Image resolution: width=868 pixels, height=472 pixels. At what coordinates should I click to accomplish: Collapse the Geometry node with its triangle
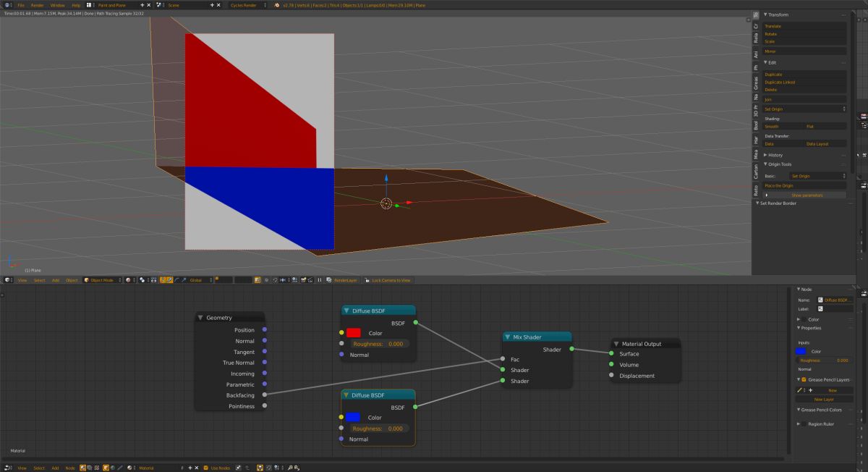click(x=201, y=318)
